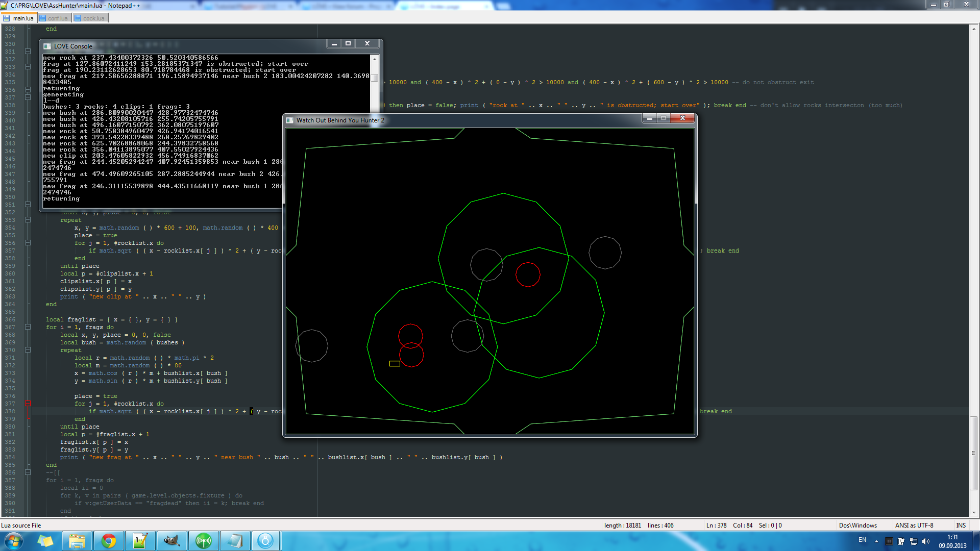Click the save-state icon on cock.lua tab
This screenshot has width=980, height=551.
pyautogui.click(x=78, y=18)
